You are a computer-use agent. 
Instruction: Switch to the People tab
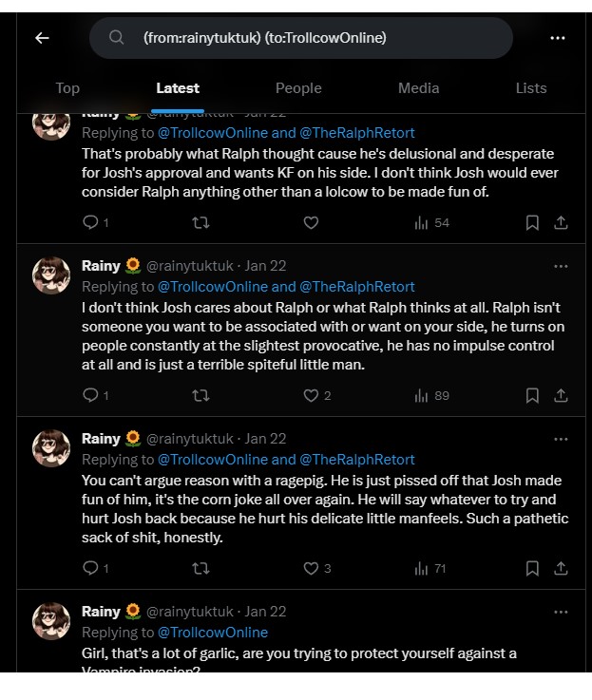point(298,88)
